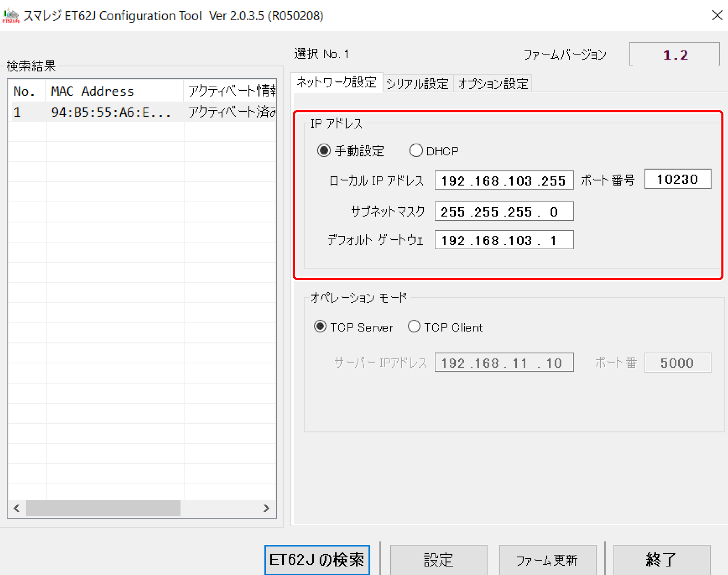Image resolution: width=728 pixels, height=575 pixels.
Task: Click the port number field 10230
Action: point(678,179)
